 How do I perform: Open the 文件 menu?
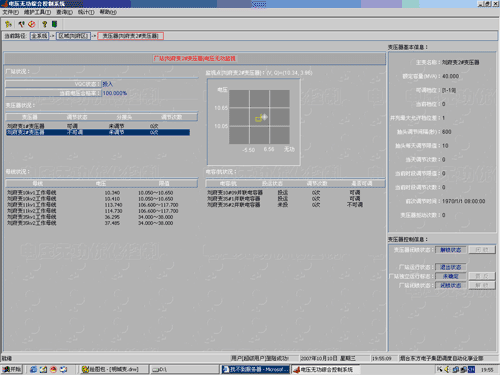11,12
